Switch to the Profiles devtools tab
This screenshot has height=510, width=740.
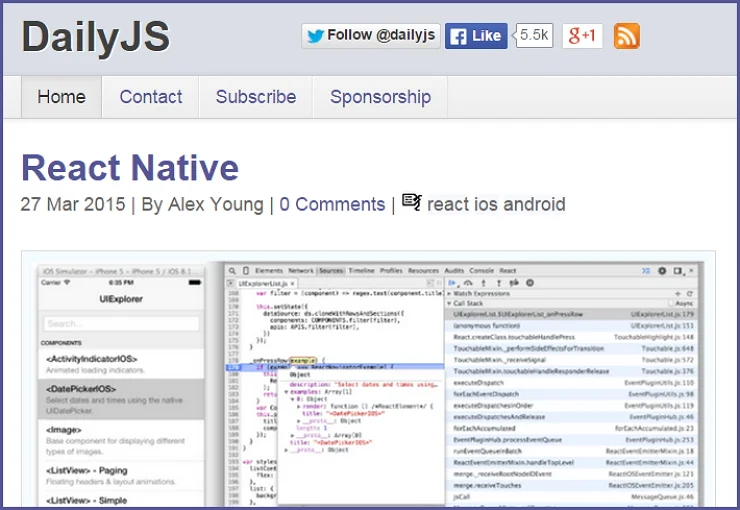391,271
